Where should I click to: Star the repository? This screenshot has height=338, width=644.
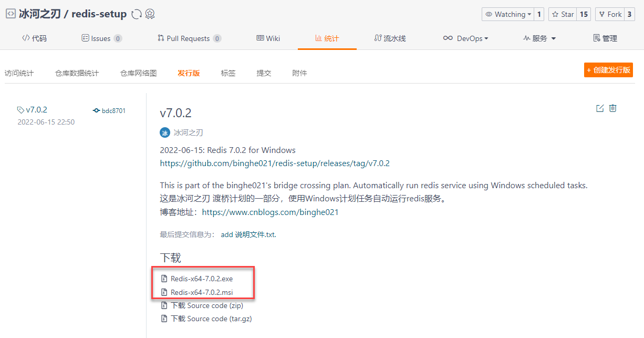562,14
